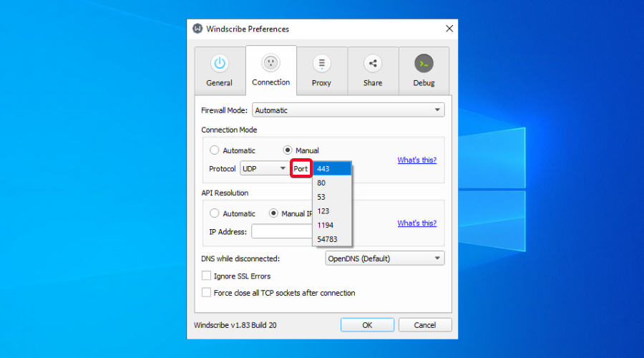
Task: Open API Resolution What's this link
Action: coord(417,223)
